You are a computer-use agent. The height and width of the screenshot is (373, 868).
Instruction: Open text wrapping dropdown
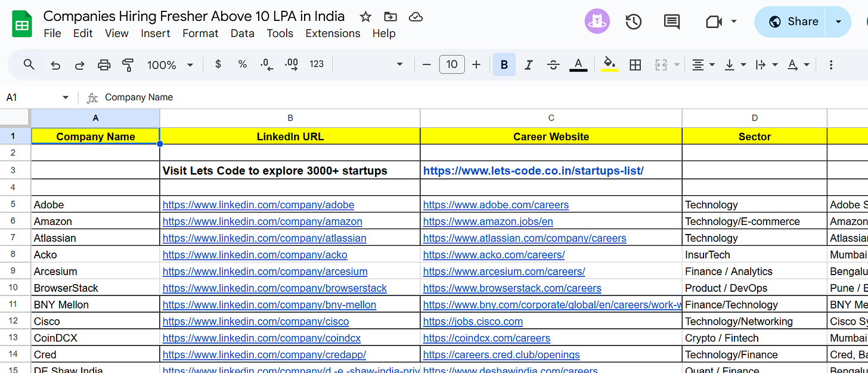pyautogui.click(x=767, y=64)
